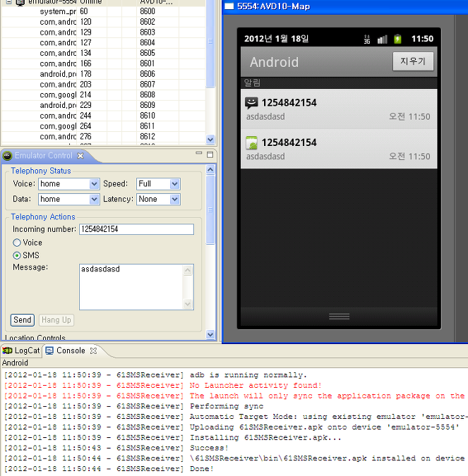Click the Message box scroll up arrow
This screenshot has width=468, height=476.
click(x=188, y=270)
